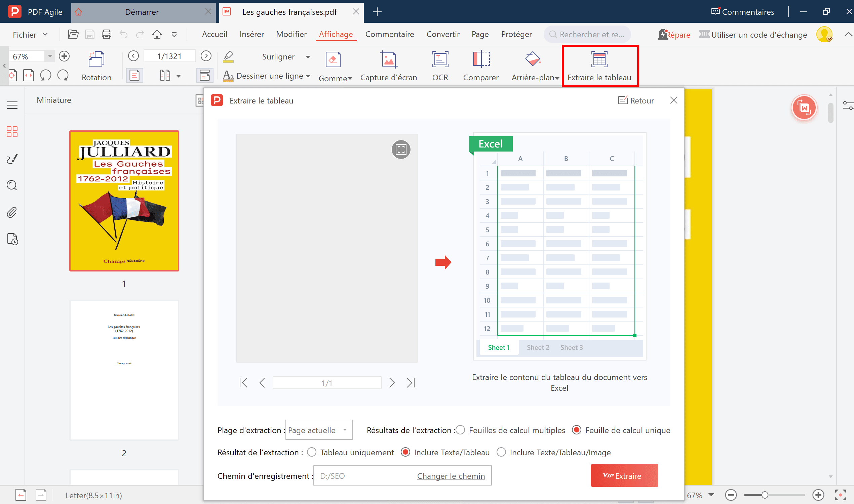Open the OCR tool

point(440,66)
